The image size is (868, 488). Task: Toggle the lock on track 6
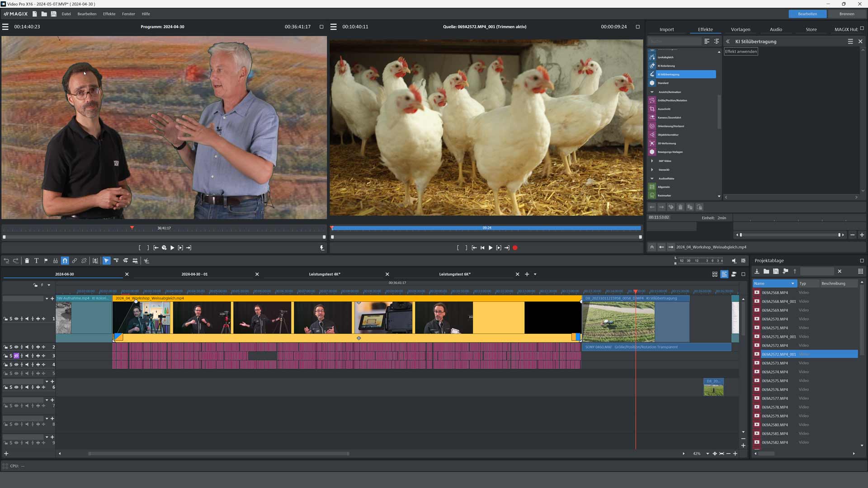(x=5, y=387)
